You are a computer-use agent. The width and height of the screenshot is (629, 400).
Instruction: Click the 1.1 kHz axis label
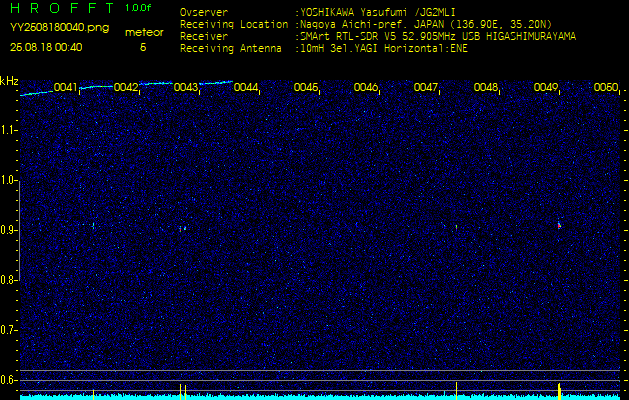coord(8,130)
